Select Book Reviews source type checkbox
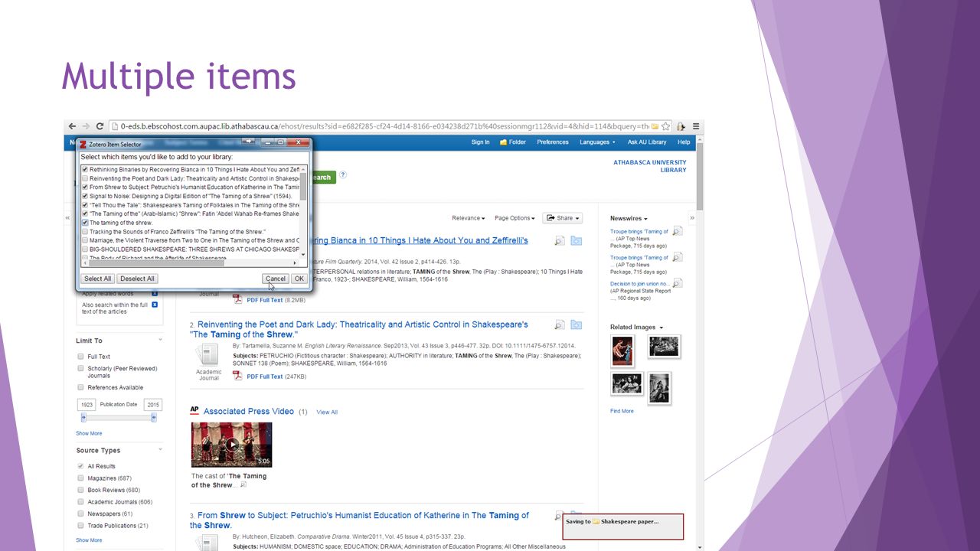Screen dimensions: 980x551 [80, 490]
